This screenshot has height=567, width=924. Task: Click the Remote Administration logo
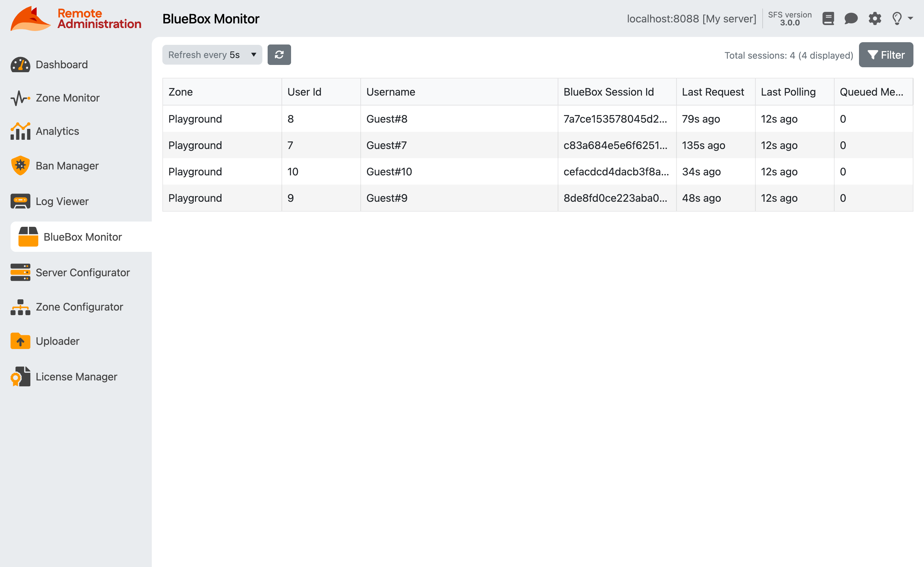coord(76,18)
